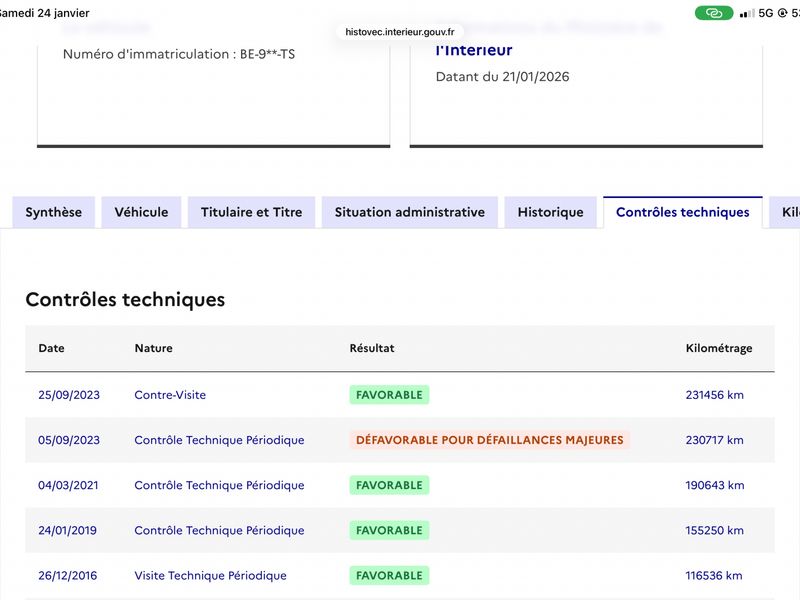The image size is (800, 600).
Task: Select the Contrôles techniques tab
Action: (x=682, y=212)
